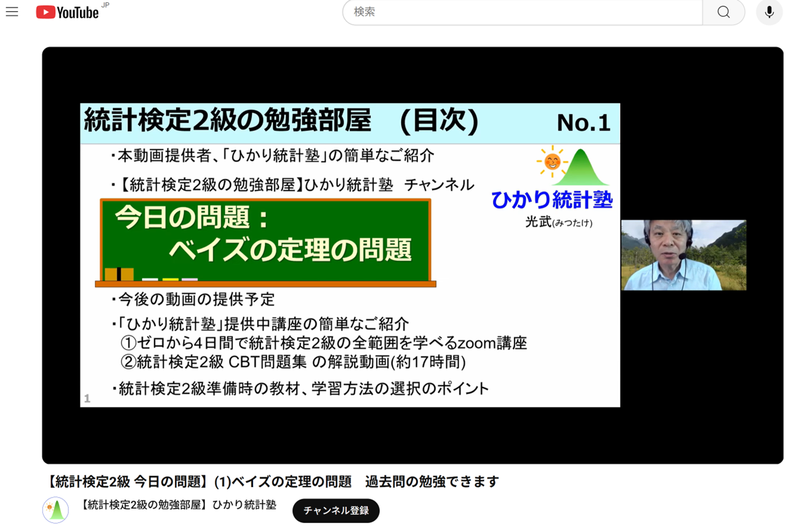Click the No.1 label on the slide
This screenshot has width=788, height=532.
tap(585, 123)
